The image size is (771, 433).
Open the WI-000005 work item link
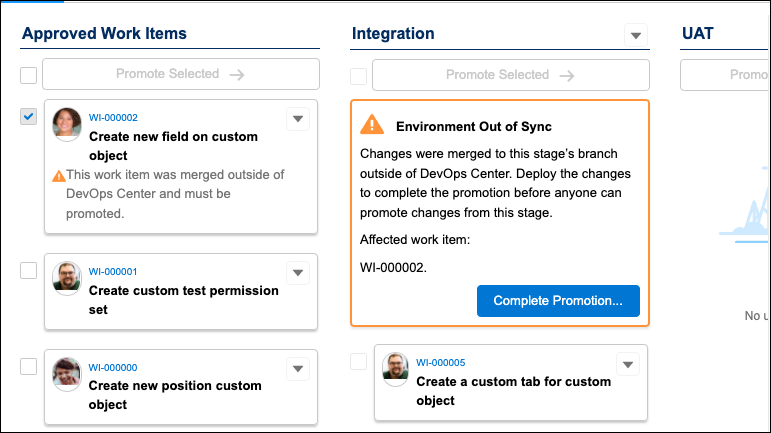click(x=441, y=362)
